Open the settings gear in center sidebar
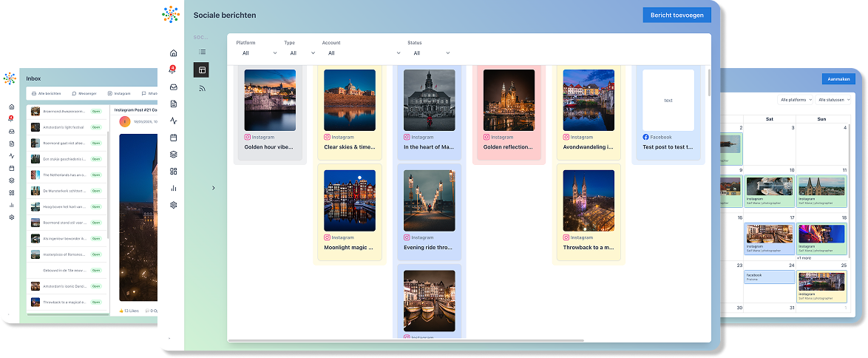 [174, 205]
